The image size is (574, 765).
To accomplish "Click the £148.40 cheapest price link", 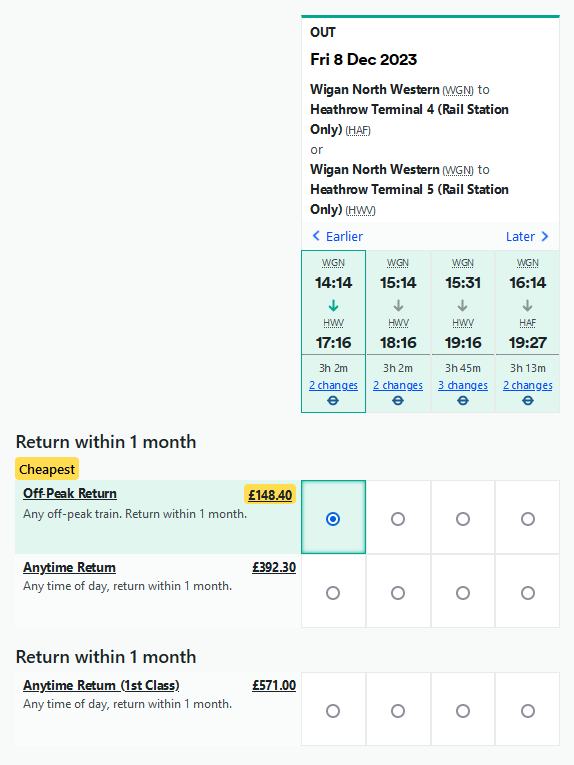I will (270, 495).
